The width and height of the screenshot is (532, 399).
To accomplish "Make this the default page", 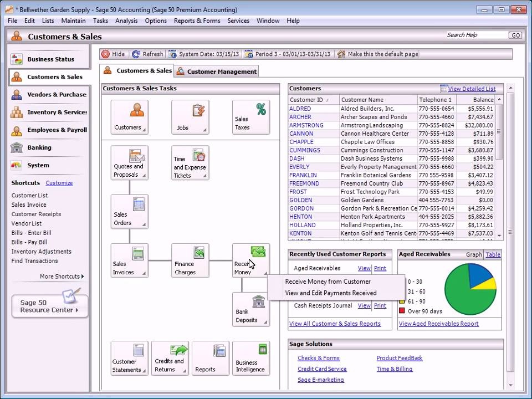I will tap(378, 54).
